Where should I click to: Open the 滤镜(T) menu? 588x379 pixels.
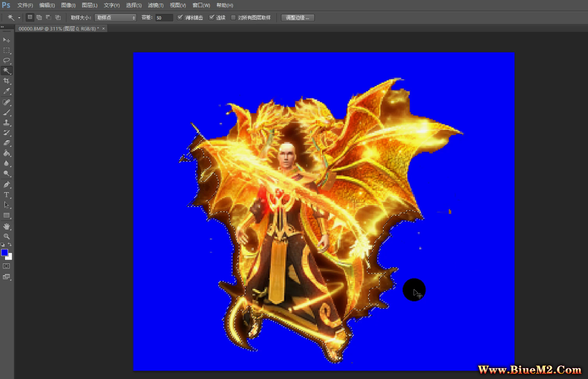tap(156, 5)
